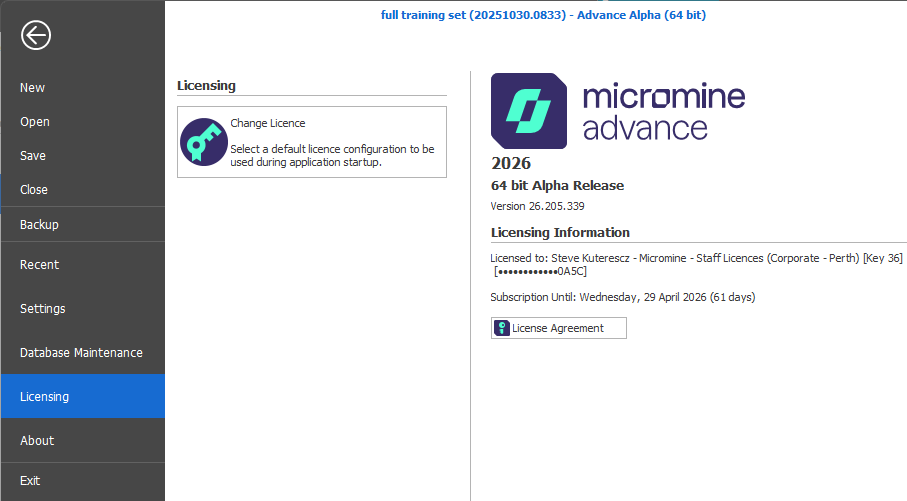Click the licence configuration description text

332,156
